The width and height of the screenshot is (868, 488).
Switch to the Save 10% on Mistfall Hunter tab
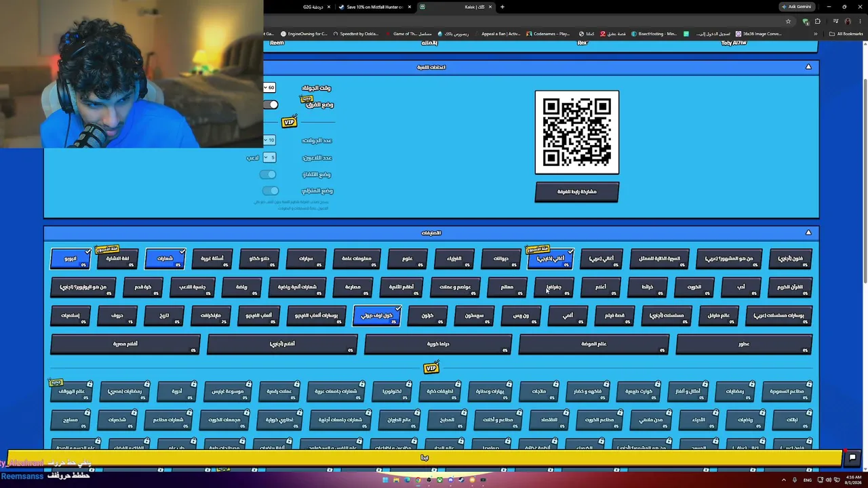click(374, 7)
